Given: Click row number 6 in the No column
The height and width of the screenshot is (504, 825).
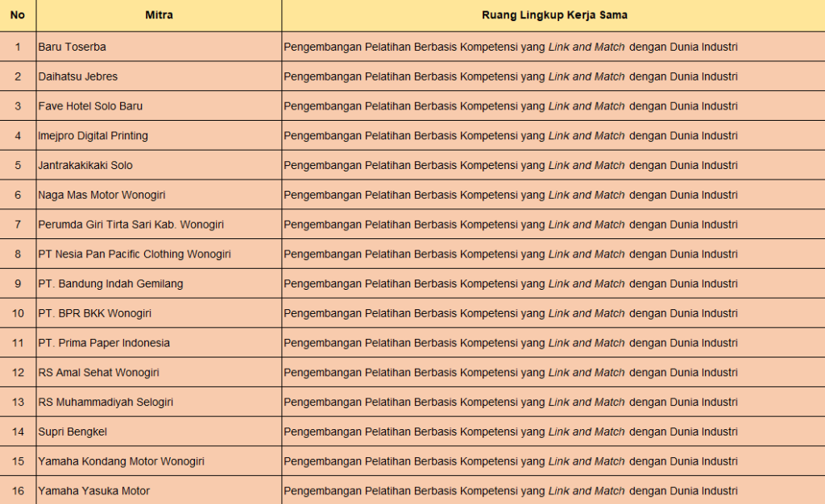Looking at the screenshot, I should point(18,195).
